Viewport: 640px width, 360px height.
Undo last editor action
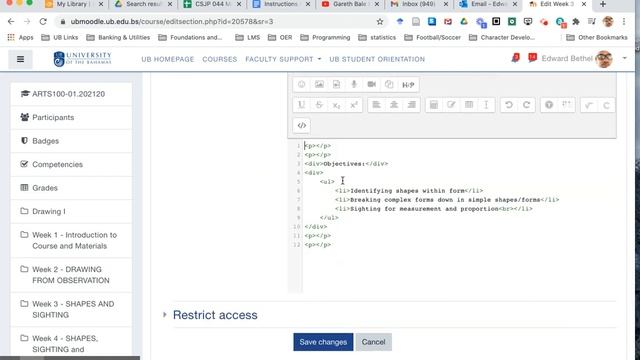pyautogui.click(x=509, y=105)
